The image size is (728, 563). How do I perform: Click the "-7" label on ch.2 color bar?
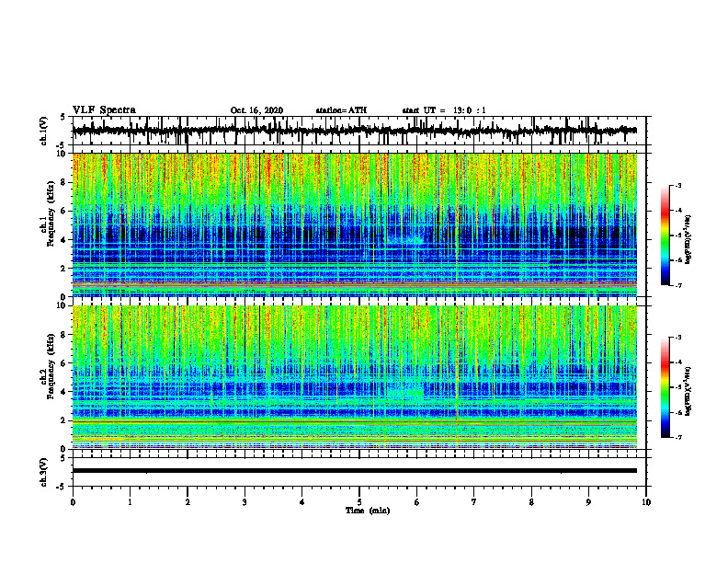[678, 437]
